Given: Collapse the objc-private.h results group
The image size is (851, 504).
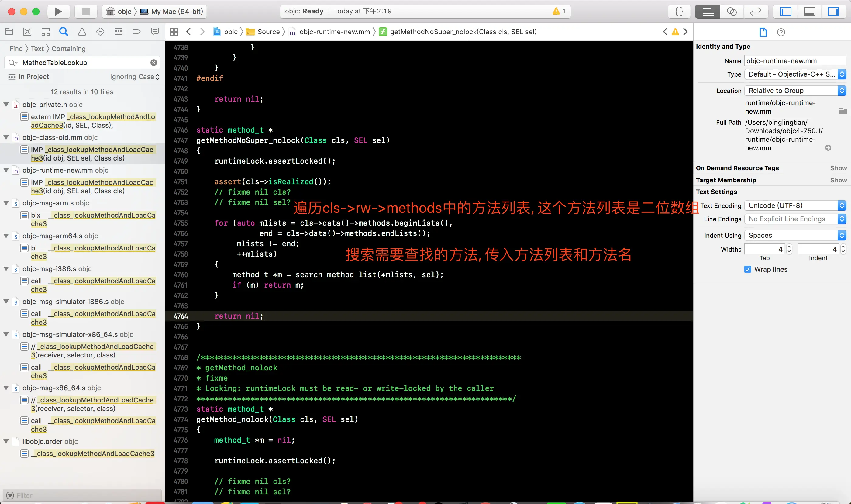Looking at the screenshot, I should point(6,105).
